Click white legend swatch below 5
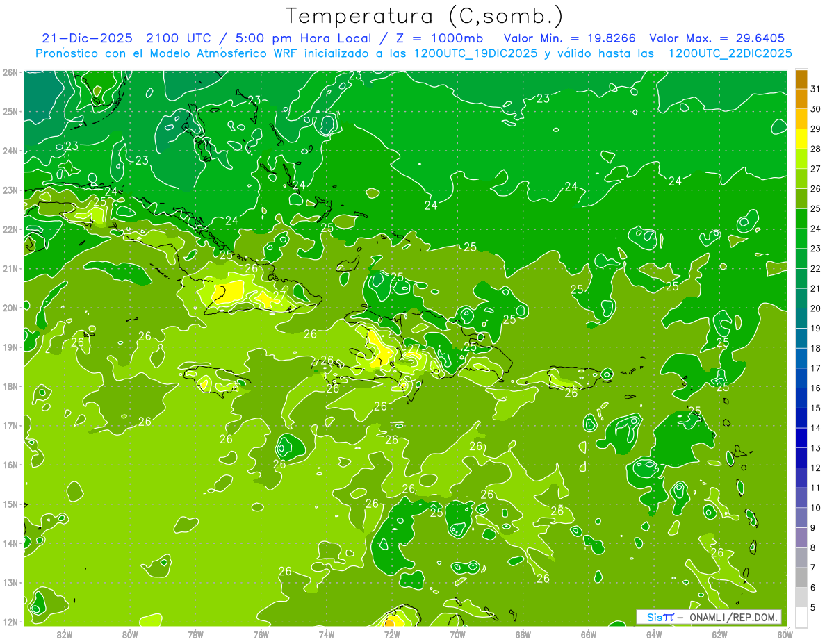 point(802,617)
